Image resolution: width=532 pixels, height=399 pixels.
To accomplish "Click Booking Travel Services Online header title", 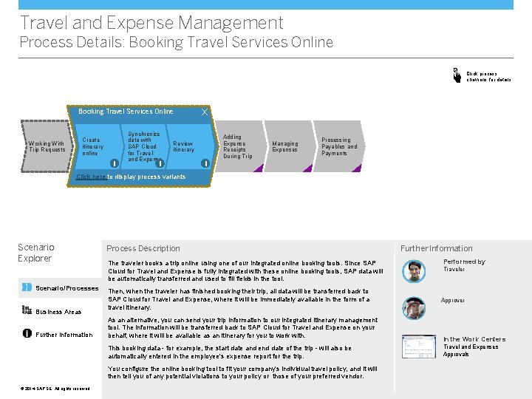I will pos(126,112).
